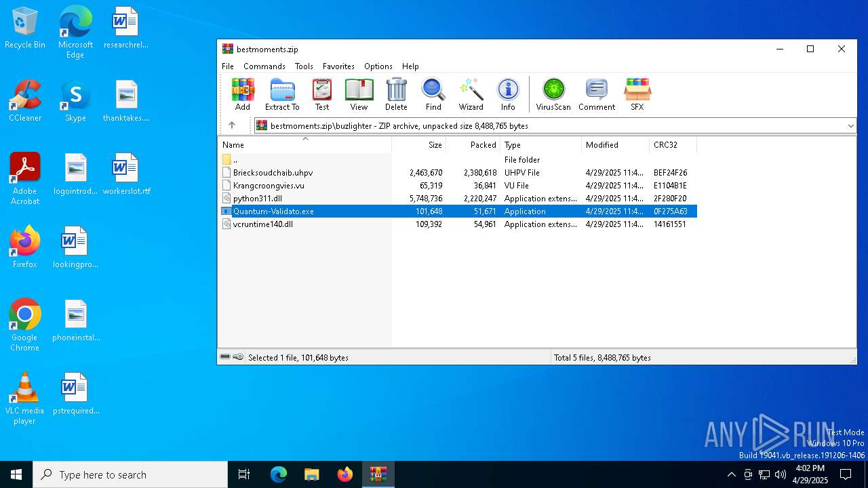
Task: Go up one folder level arrow
Action: (x=232, y=125)
